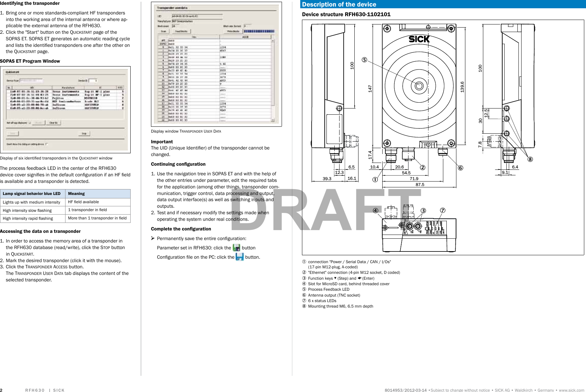
Task: Click the 39.3 dimension on the drawing
Action: pos(327,179)
